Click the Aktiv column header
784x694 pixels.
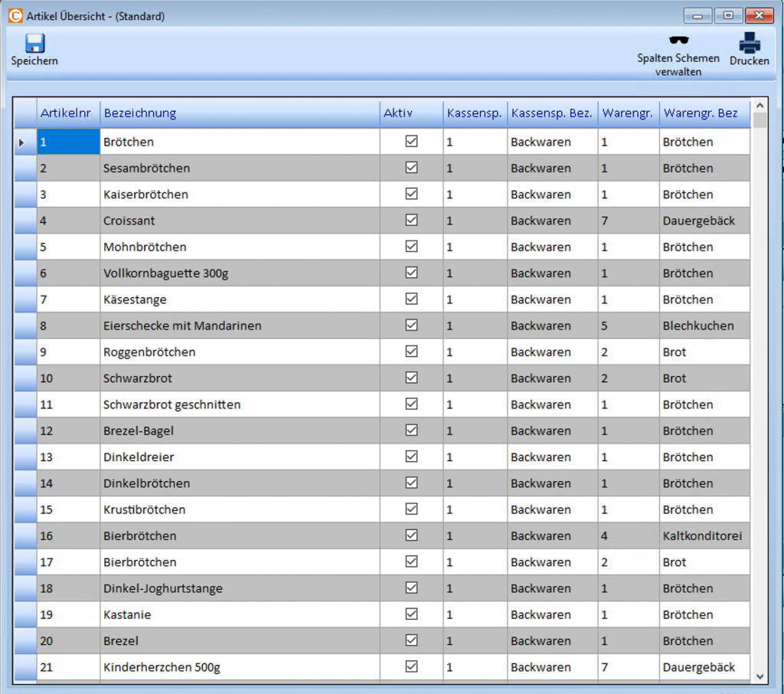(x=397, y=113)
